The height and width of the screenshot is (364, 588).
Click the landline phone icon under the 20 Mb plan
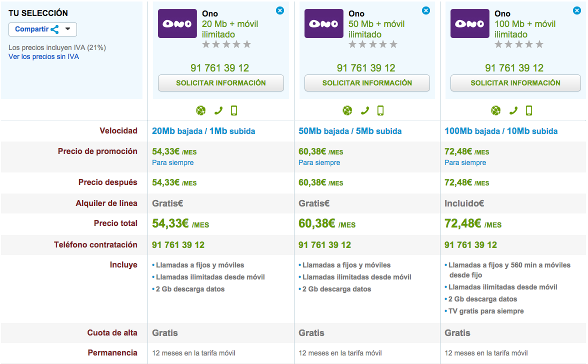[218, 110]
